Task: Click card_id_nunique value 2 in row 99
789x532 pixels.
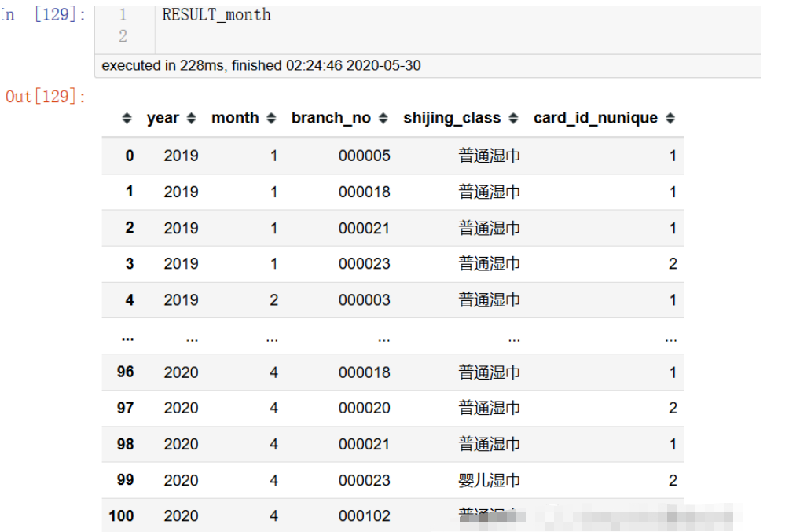Action: click(x=673, y=480)
